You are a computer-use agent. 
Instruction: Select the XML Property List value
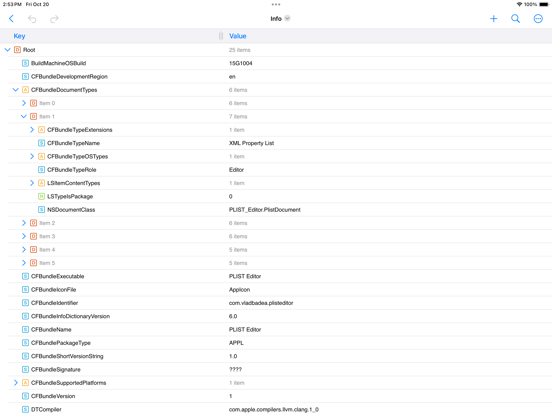pos(251,143)
